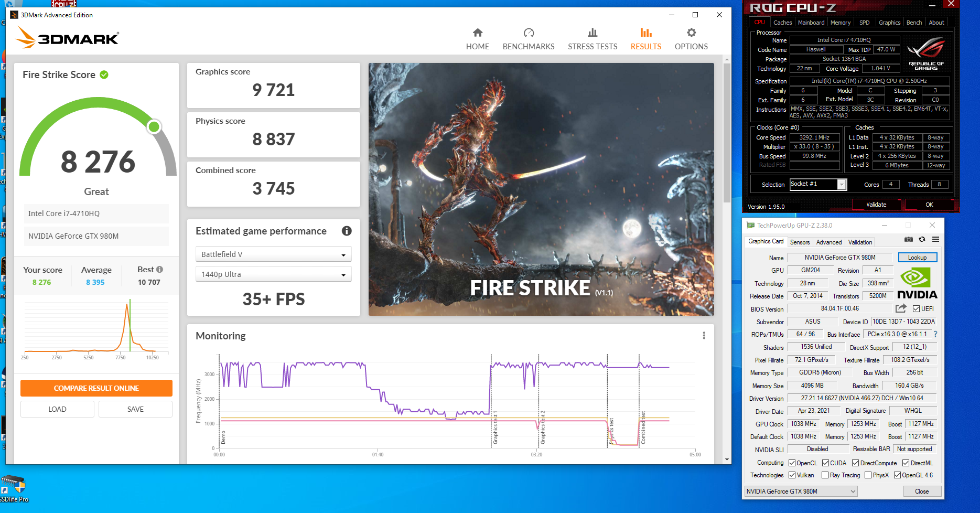Click the BIOS Version export icon
The width and height of the screenshot is (980, 513).
click(901, 309)
